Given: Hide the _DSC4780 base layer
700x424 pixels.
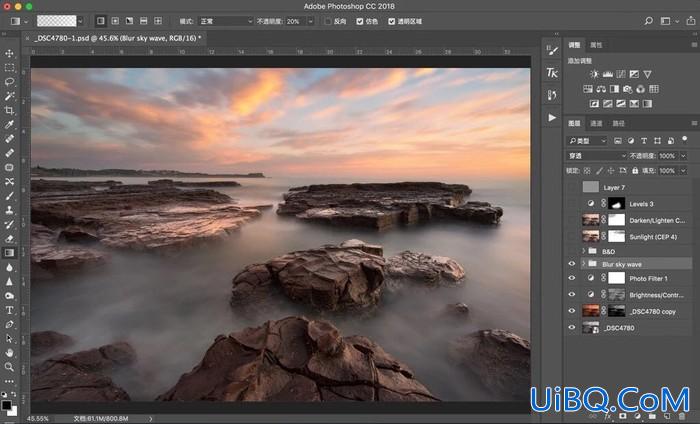Looking at the screenshot, I should [x=572, y=328].
